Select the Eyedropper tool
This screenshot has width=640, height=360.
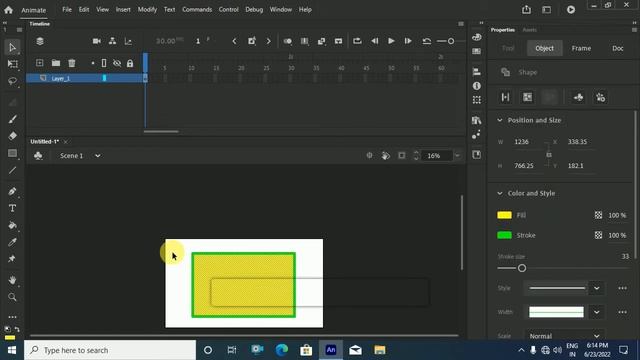pyautogui.click(x=12, y=242)
